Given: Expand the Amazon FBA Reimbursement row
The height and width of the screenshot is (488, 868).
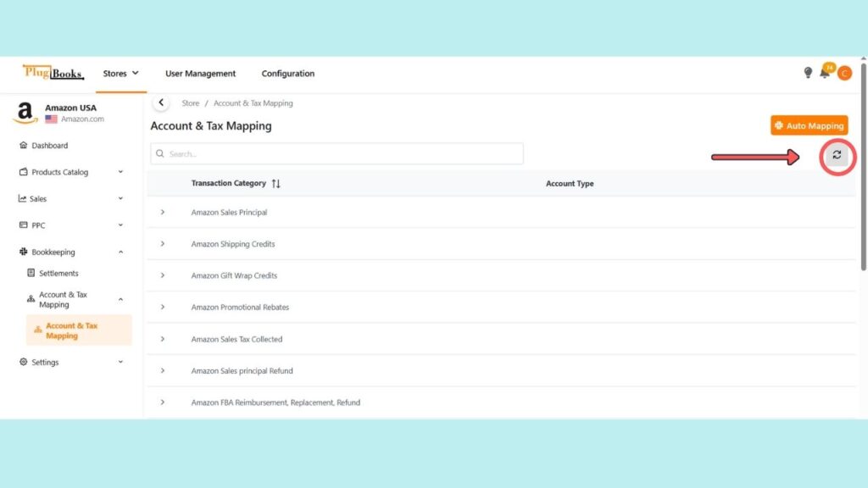Looking at the screenshot, I should [162, 402].
